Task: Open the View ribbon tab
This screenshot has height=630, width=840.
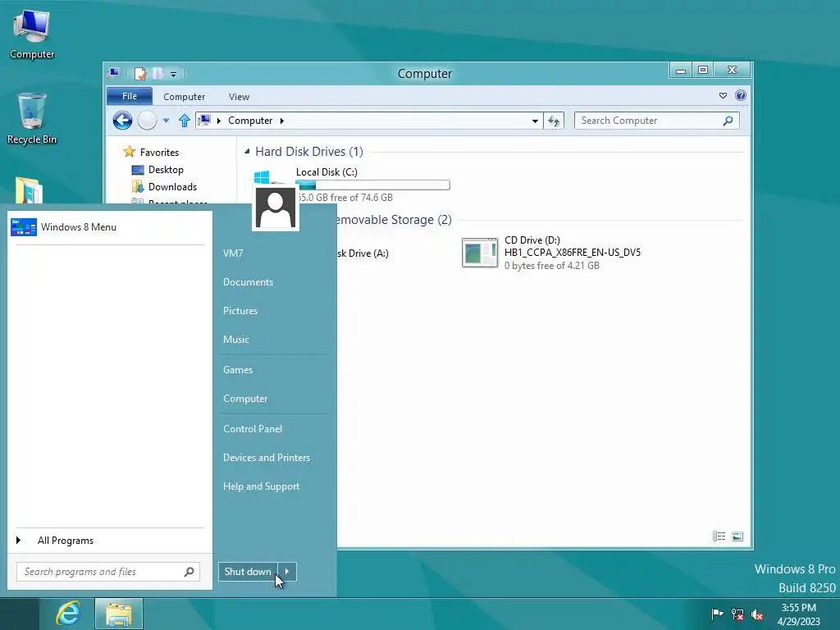Action: [239, 97]
